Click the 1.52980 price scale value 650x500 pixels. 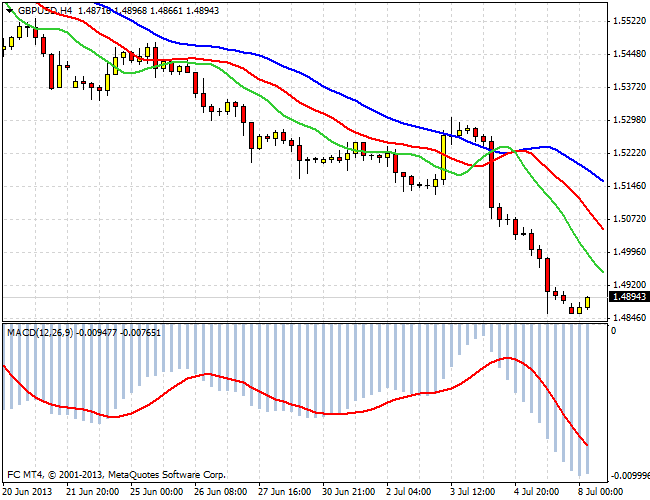[629, 120]
